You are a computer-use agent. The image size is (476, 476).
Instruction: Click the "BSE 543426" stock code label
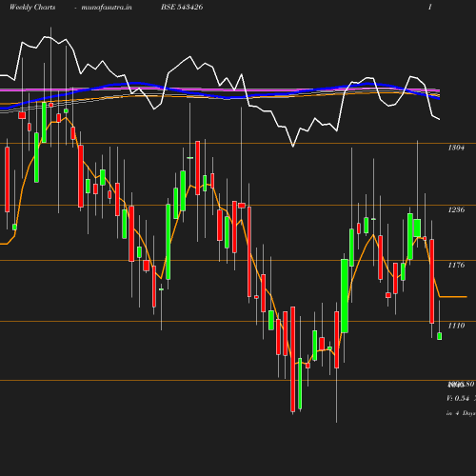pos(182,8)
